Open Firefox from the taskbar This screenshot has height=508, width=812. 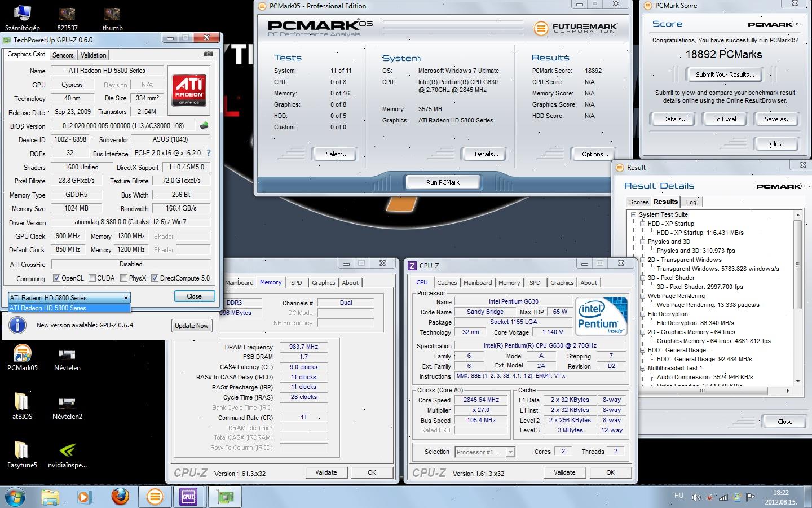pos(119,497)
